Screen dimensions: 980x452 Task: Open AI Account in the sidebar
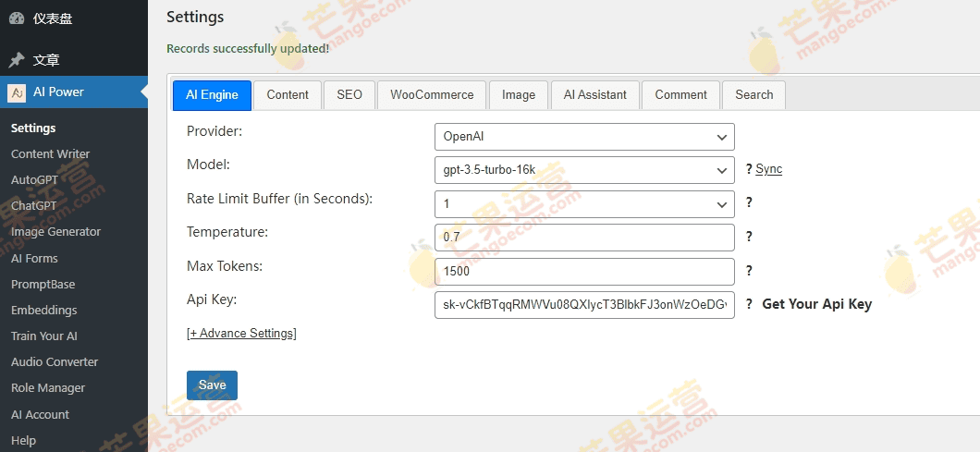[40, 414]
